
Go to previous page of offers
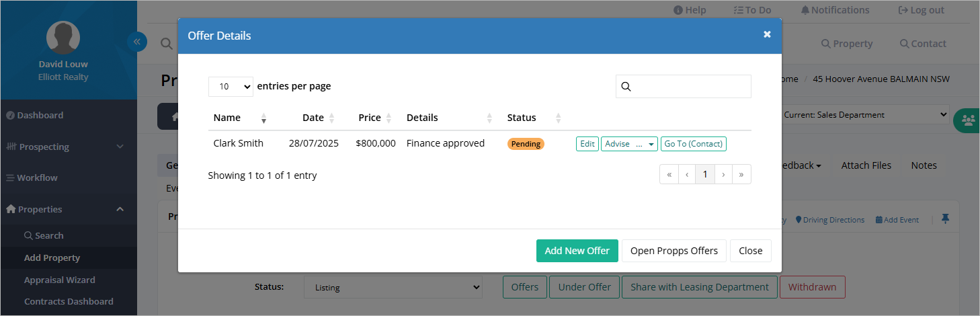(687, 174)
